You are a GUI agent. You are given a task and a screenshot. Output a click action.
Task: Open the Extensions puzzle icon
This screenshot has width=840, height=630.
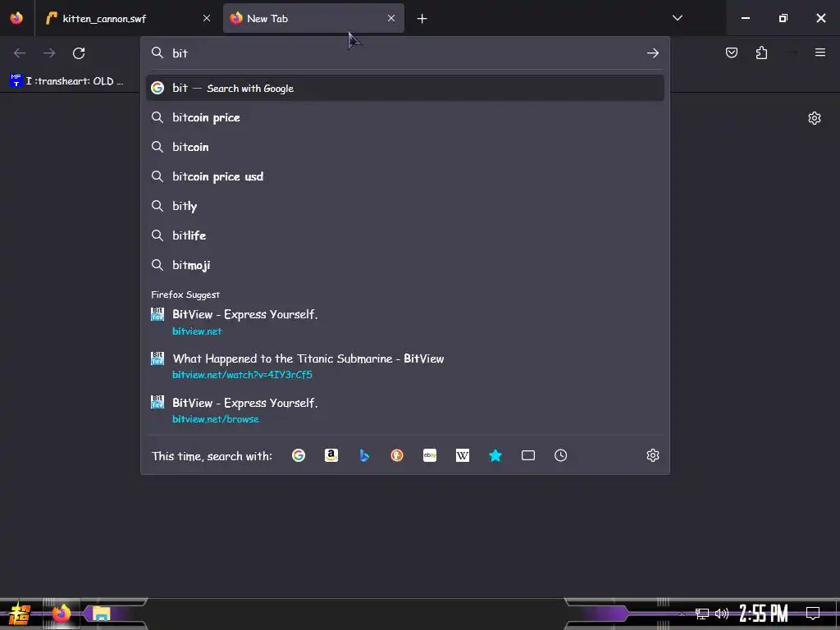pos(761,52)
